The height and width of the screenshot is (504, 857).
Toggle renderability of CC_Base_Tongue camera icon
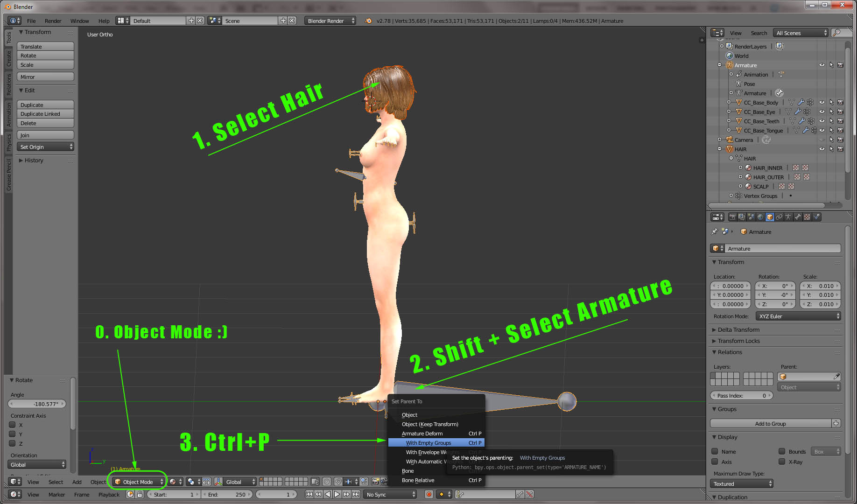click(840, 130)
